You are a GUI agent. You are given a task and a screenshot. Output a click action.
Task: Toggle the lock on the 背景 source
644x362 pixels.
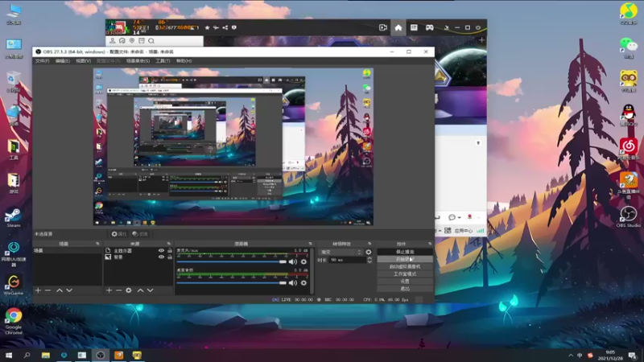pos(170,257)
